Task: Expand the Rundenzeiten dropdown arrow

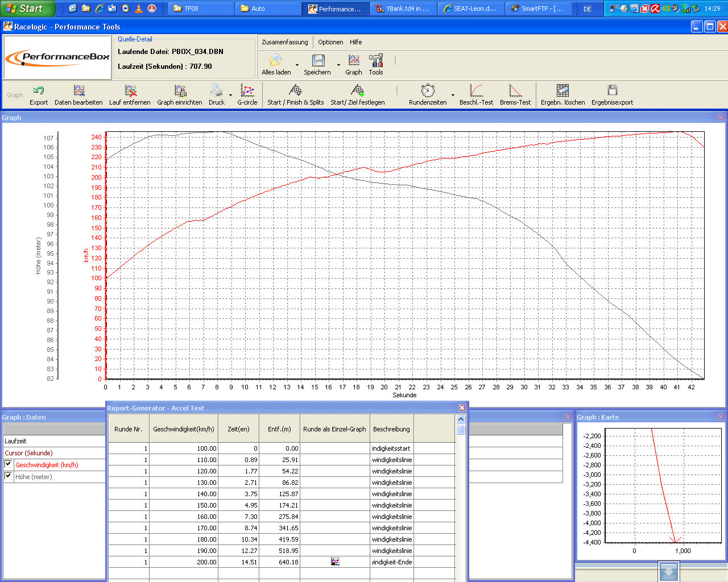Action: pyautogui.click(x=453, y=95)
